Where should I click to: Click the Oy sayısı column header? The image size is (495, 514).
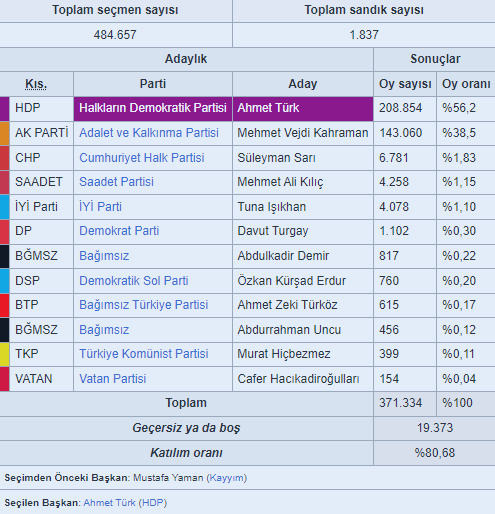(x=405, y=84)
